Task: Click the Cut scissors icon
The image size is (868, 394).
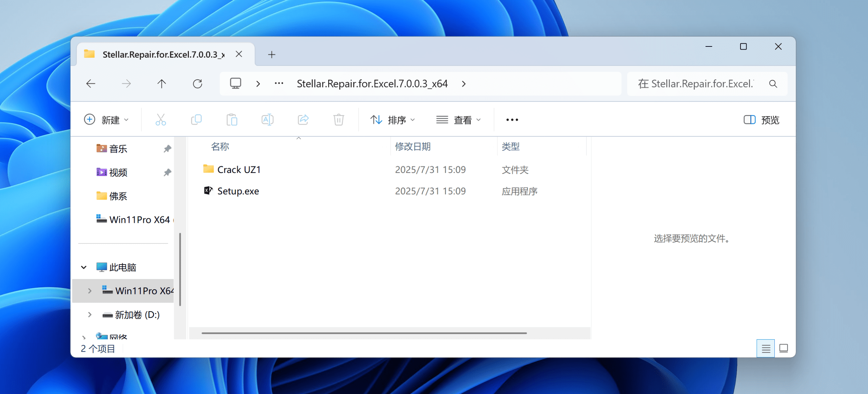Action: [x=160, y=120]
